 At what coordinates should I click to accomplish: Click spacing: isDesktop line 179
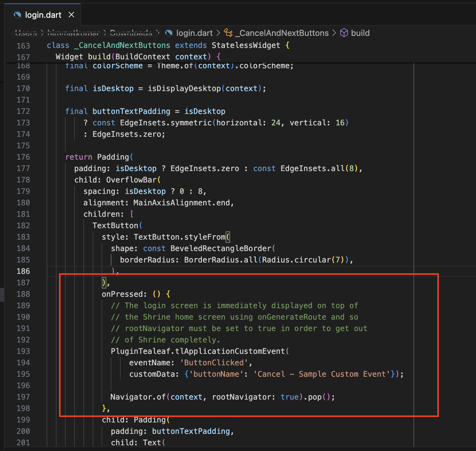coord(145,191)
